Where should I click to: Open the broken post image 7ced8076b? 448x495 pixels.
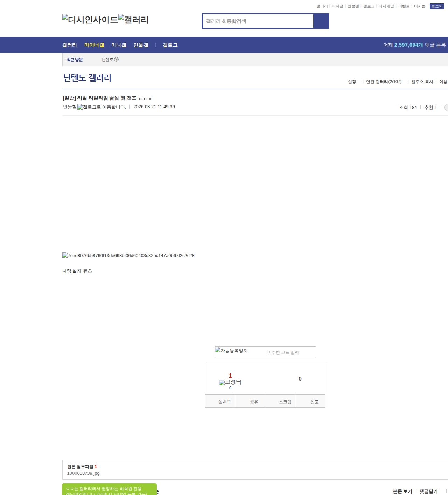(x=128, y=256)
